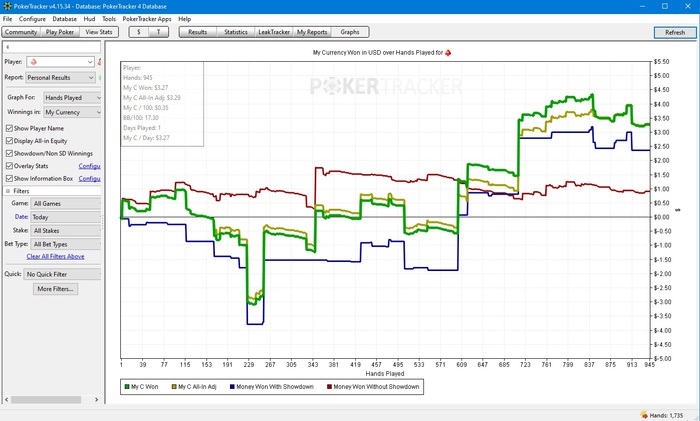Click Clear All Filters Above link
The image size is (700, 421).
click(55, 257)
